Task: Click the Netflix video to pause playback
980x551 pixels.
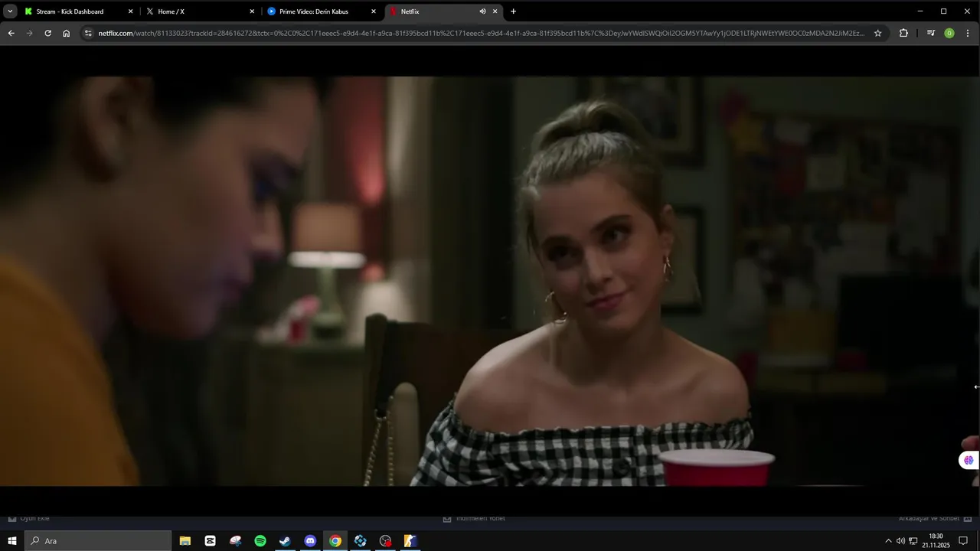Action: click(x=490, y=280)
